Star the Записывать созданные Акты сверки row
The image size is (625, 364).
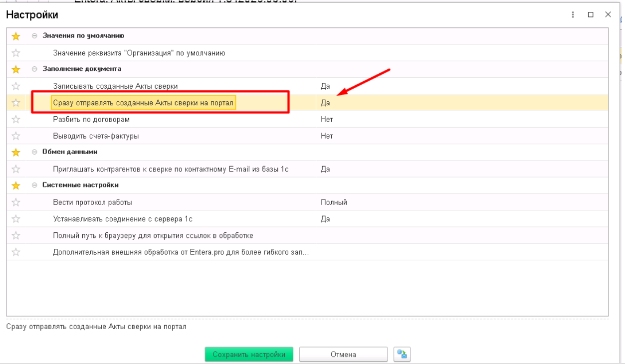point(16,86)
